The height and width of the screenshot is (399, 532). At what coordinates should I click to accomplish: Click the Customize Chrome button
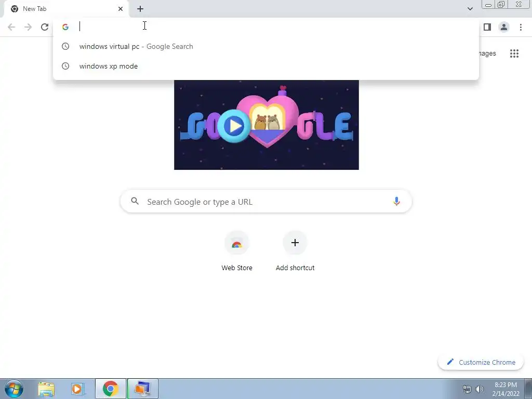point(481,362)
